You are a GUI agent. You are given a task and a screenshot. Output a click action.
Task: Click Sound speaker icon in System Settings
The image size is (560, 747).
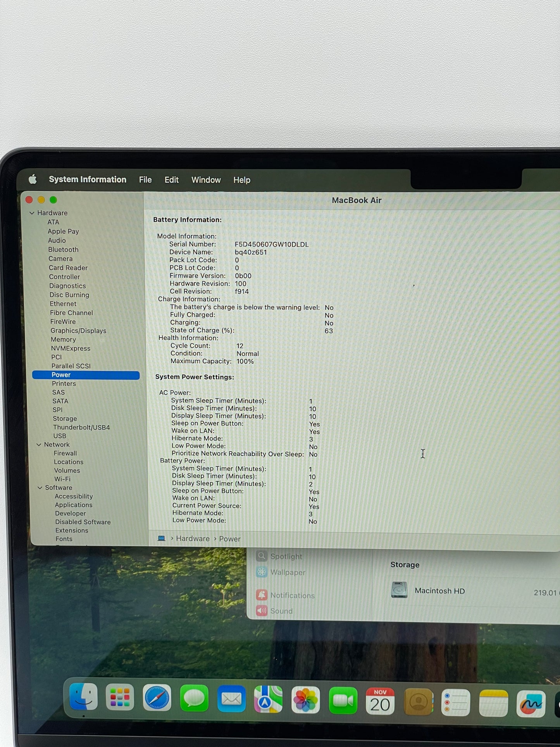click(262, 611)
